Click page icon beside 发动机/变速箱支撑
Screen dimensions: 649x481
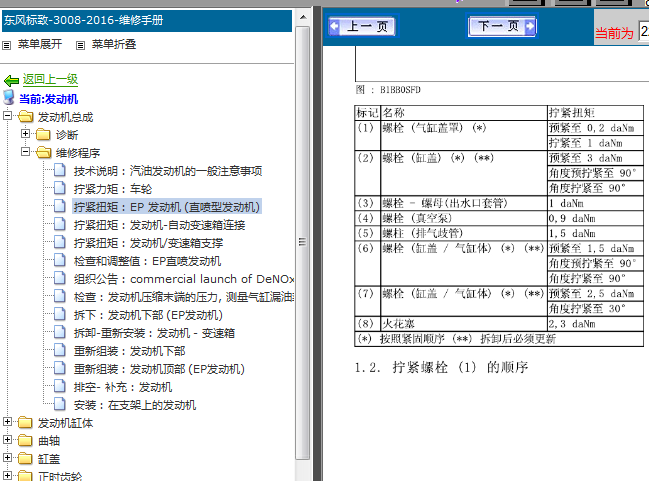(x=60, y=242)
